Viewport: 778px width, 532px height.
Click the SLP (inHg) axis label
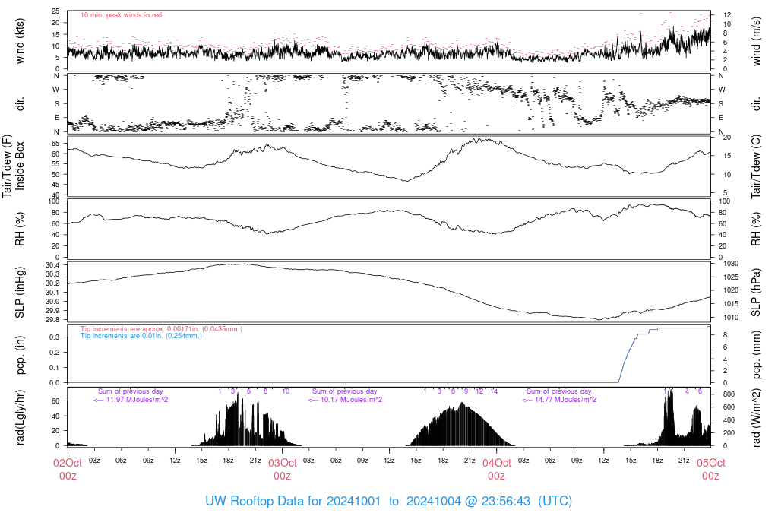20,293
